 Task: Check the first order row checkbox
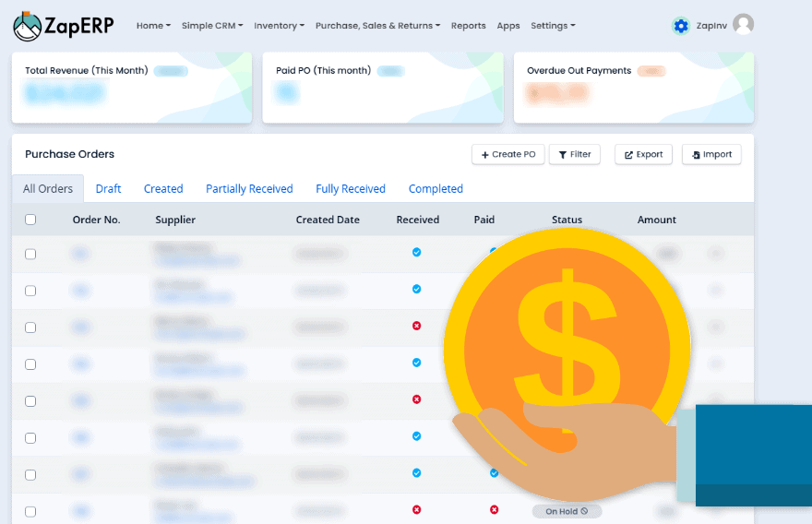(30, 254)
